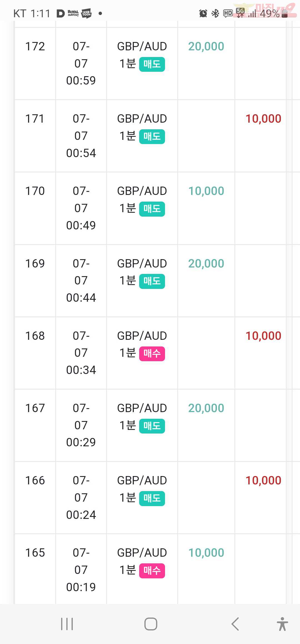
Task: Tap the red 10,000 in row 166
Action: pyautogui.click(x=263, y=480)
